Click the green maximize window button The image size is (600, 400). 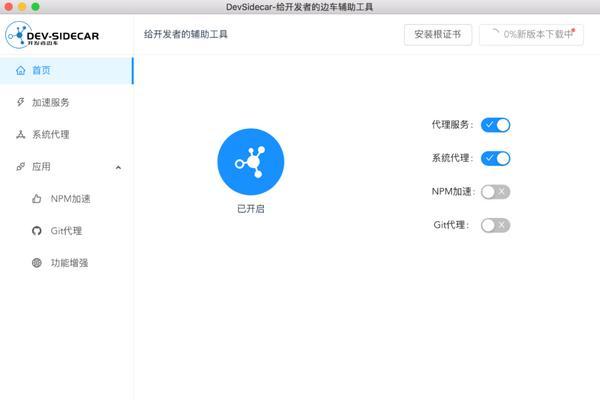pyautogui.click(x=35, y=7)
